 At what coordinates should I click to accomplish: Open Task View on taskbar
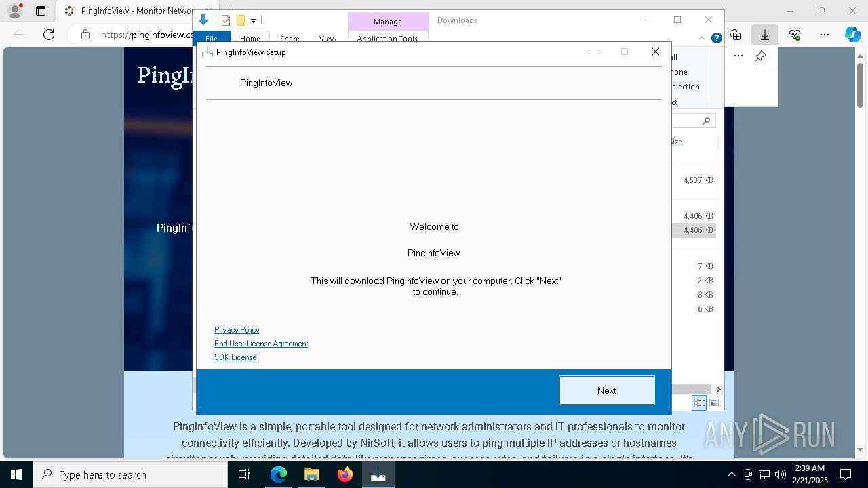pos(244,474)
